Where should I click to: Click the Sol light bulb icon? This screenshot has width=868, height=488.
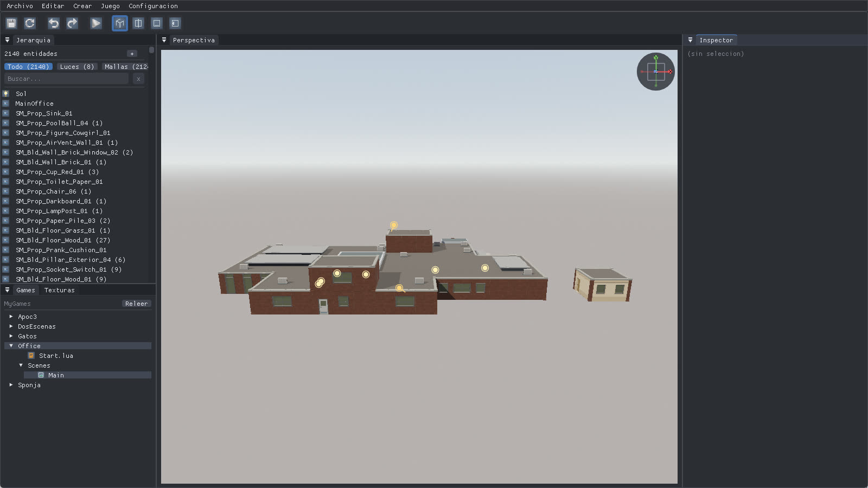click(x=6, y=94)
